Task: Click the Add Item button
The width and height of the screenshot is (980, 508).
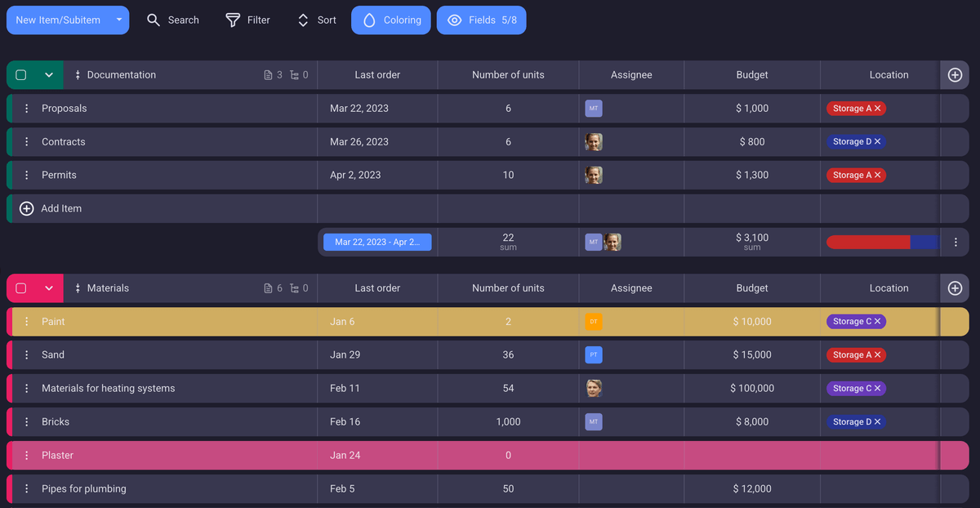Action: (x=61, y=208)
